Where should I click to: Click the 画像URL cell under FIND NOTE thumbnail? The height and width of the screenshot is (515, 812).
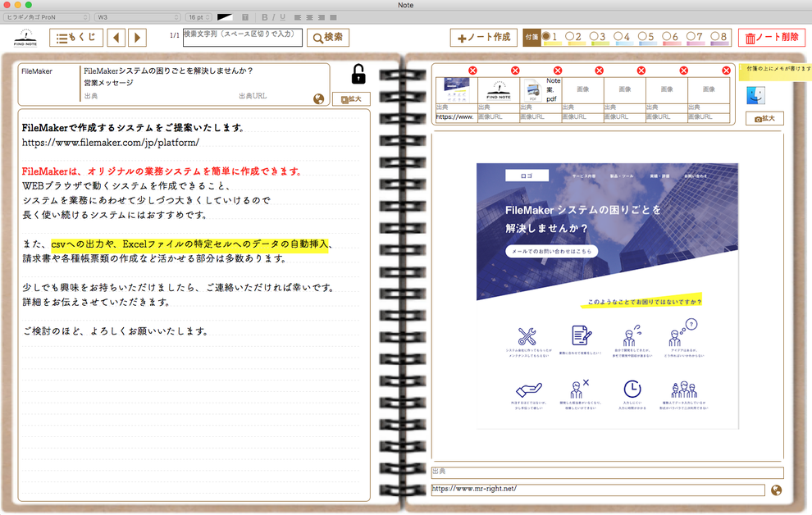coord(498,117)
